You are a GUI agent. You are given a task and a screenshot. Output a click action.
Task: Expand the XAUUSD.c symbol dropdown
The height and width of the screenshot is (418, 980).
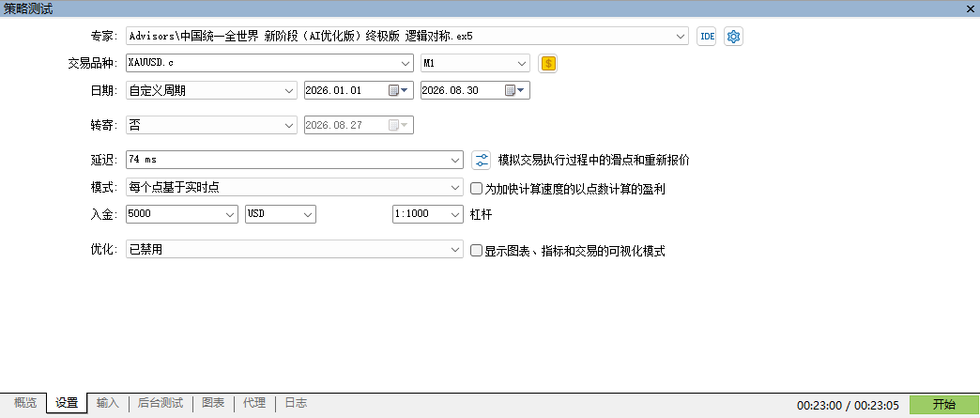pos(406,63)
